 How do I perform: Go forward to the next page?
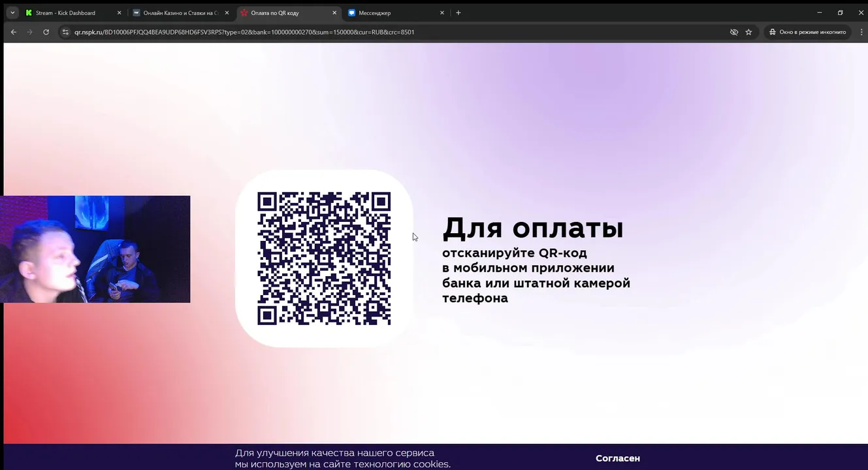click(30, 32)
